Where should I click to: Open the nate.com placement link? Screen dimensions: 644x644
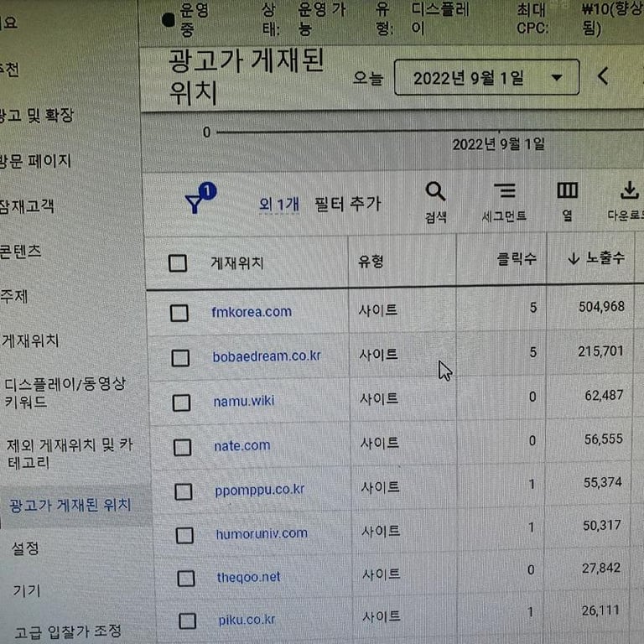pyautogui.click(x=241, y=445)
